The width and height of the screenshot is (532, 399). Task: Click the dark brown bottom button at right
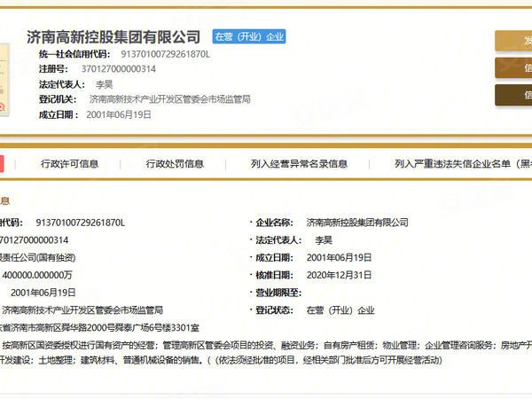pos(513,95)
